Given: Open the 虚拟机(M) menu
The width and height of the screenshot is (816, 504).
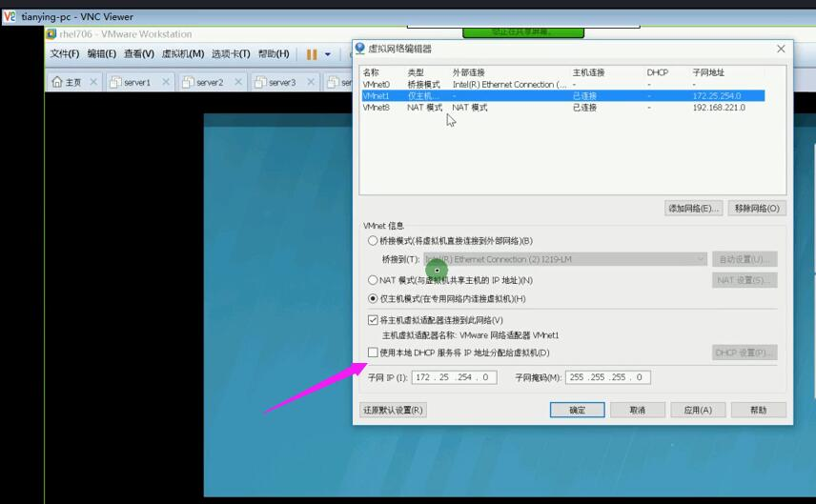Looking at the screenshot, I should [183, 53].
